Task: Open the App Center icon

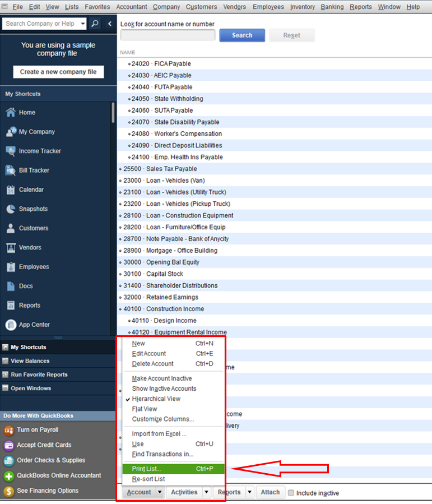Action: pos(11,325)
